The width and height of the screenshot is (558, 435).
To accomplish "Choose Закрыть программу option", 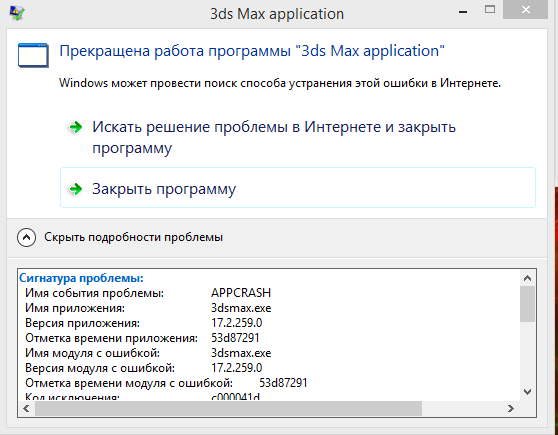I will (x=298, y=187).
